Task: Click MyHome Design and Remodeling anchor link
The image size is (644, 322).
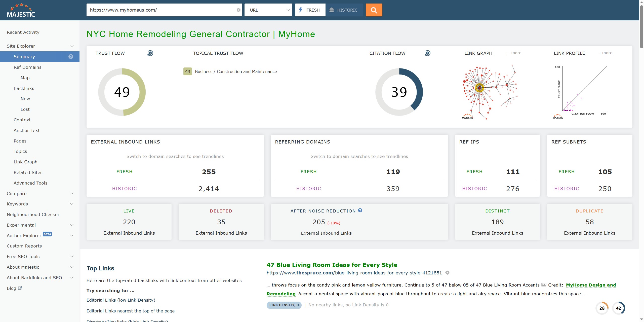Action: (591, 285)
